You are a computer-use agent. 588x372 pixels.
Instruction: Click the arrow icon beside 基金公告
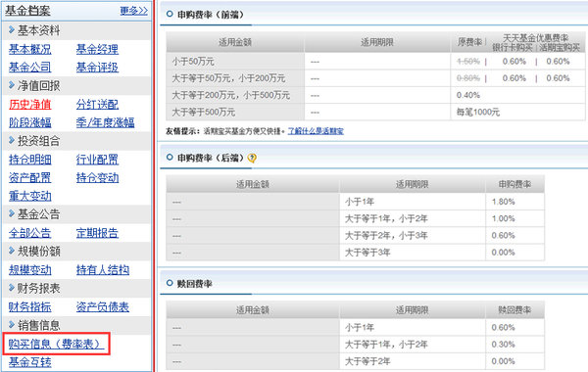11,213
